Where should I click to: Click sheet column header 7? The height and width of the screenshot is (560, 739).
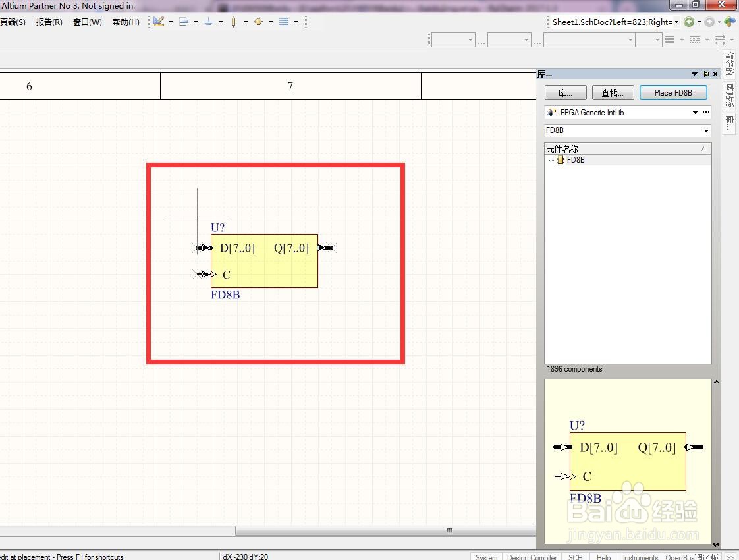(x=290, y=86)
